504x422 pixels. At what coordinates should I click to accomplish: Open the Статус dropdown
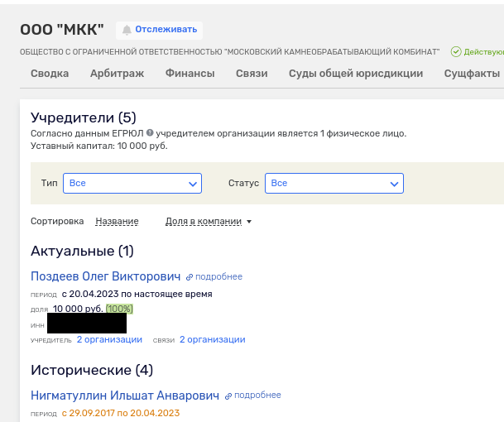[x=334, y=183]
